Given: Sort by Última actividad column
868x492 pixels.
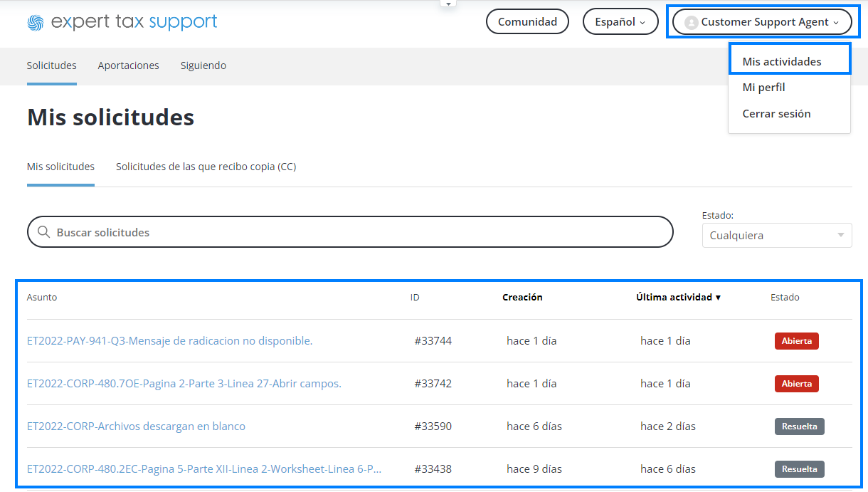Looking at the screenshot, I should tap(678, 298).
